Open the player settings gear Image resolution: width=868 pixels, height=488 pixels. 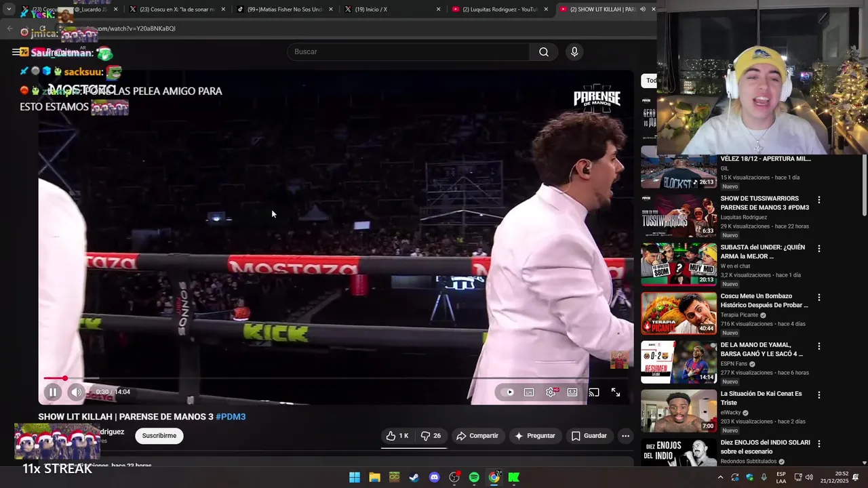click(x=551, y=392)
